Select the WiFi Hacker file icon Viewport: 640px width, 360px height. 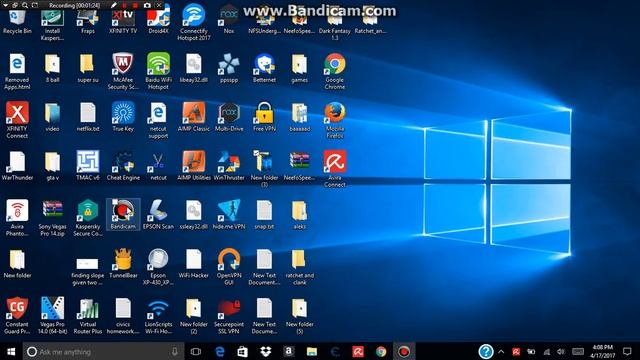pos(193,264)
